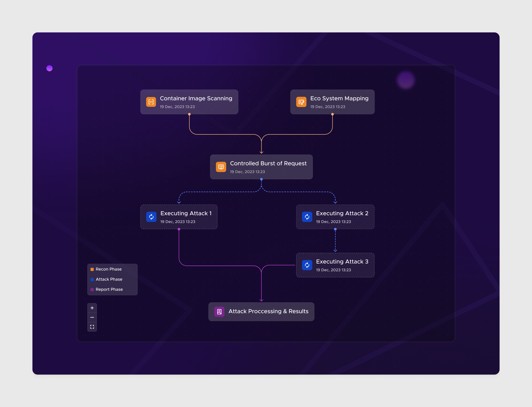Click the orange Recon Phase color swatch
This screenshot has height=407, width=532.
92,269
